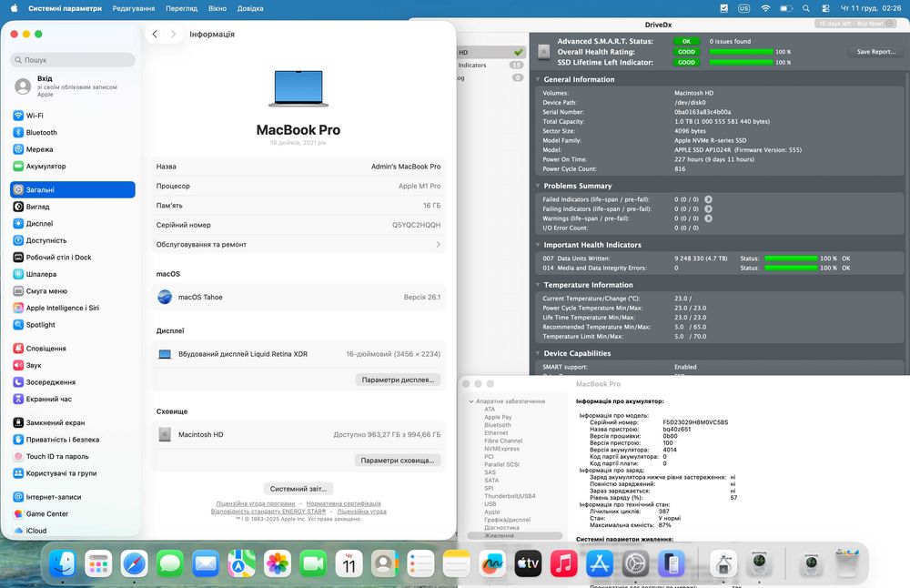Collapse Апаратне забезпечення tree in System Report
The image size is (910, 588).
pyautogui.click(x=471, y=401)
